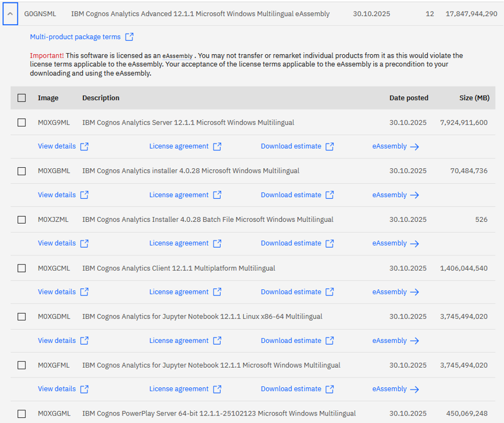Open Multi-product package terms link
This screenshot has width=504, height=423.
pyautogui.click(x=75, y=37)
